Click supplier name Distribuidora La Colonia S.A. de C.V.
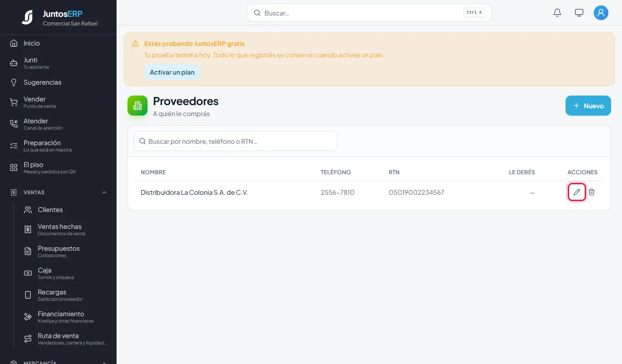 [194, 192]
